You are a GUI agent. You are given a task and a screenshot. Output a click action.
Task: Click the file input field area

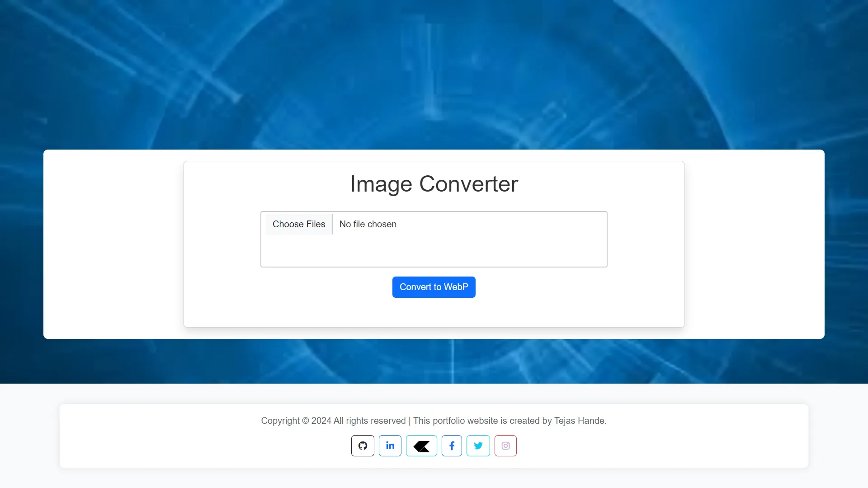[434, 238]
